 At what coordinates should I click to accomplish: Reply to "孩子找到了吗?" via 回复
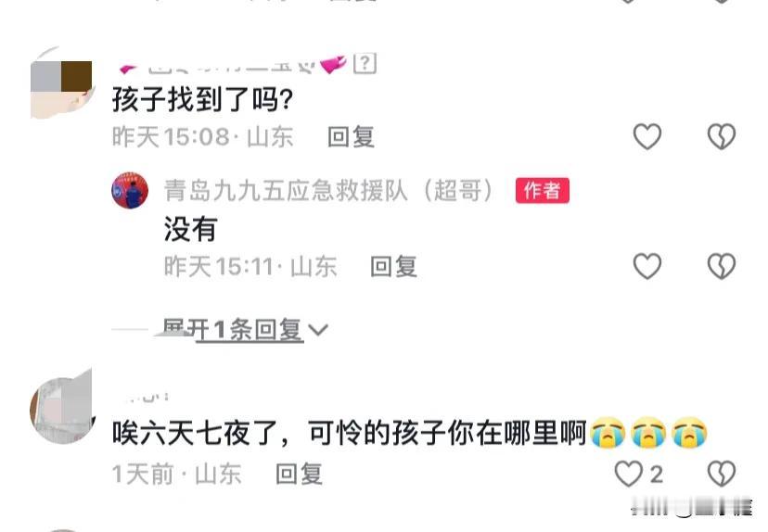(351, 136)
